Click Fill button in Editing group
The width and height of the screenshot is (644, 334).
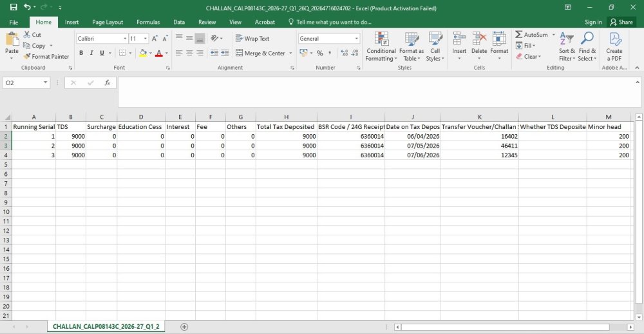pyautogui.click(x=526, y=46)
